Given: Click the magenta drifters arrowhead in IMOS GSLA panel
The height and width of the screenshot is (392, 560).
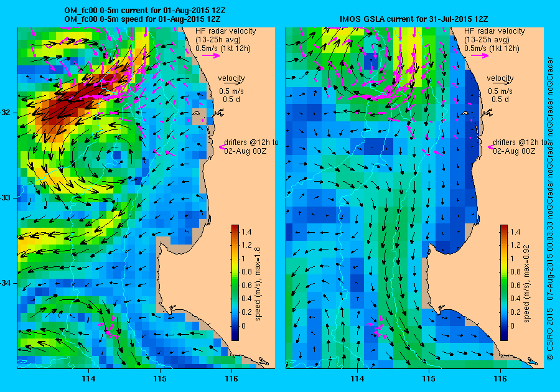Looking at the screenshot, I should 490,146.
